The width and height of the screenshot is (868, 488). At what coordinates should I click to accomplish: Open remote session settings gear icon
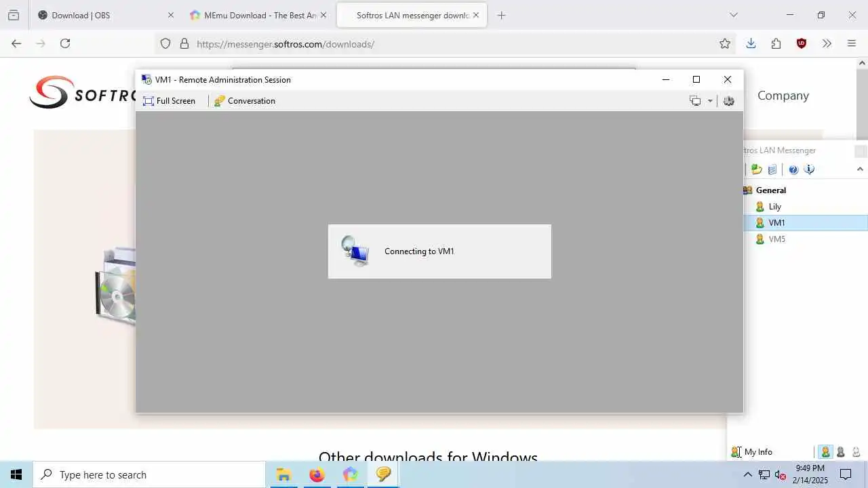729,101
